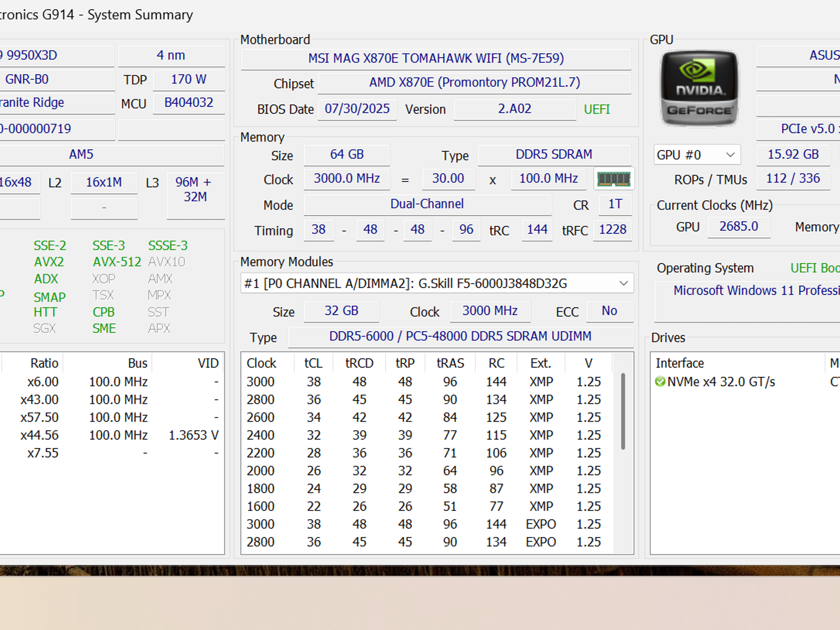Select the 3000 MHz XMP timing row
This screenshot has width=840, height=630.
(x=427, y=382)
